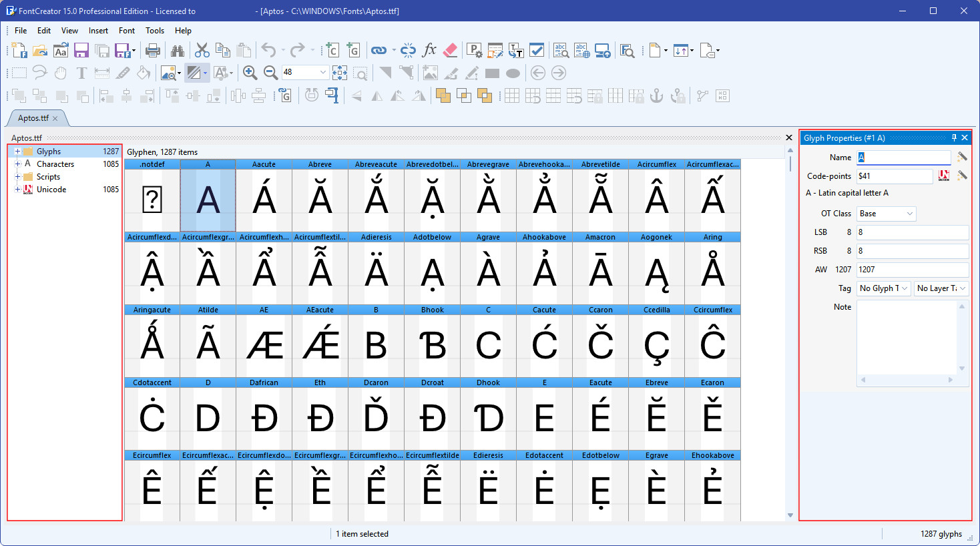Open the Edit menu

pyautogui.click(x=44, y=31)
